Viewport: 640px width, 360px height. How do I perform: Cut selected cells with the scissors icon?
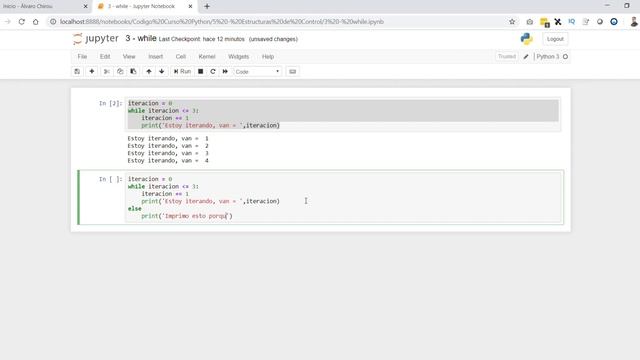[x=107, y=71]
